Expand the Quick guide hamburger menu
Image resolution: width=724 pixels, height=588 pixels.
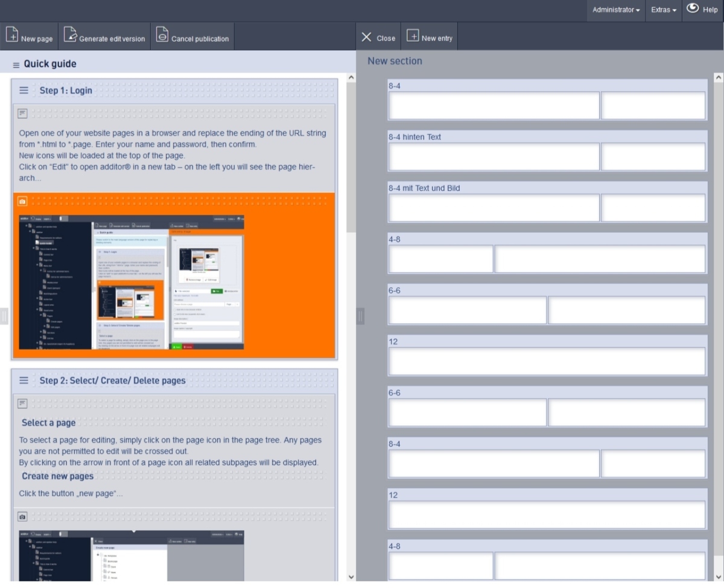tap(16, 65)
